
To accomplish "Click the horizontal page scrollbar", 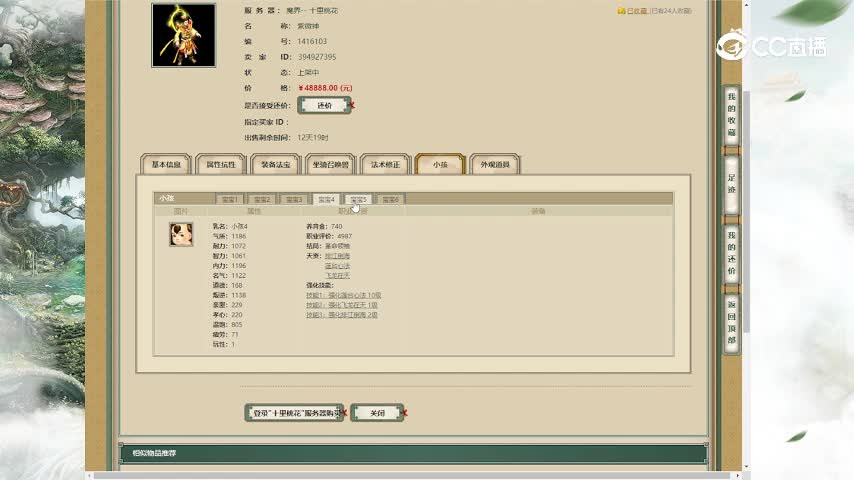I will pos(411,476).
